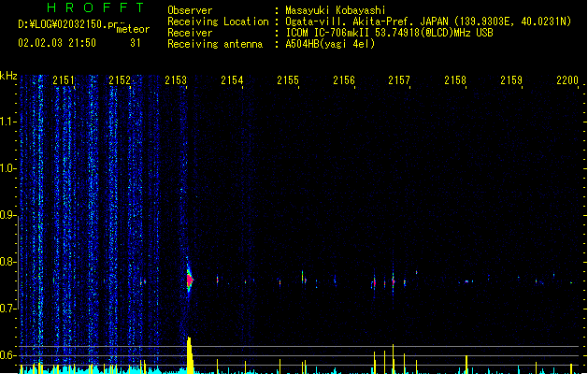Click the tallest yellow intensity peak after 2153
Screen dimensions: 588x374
point(190,355)
